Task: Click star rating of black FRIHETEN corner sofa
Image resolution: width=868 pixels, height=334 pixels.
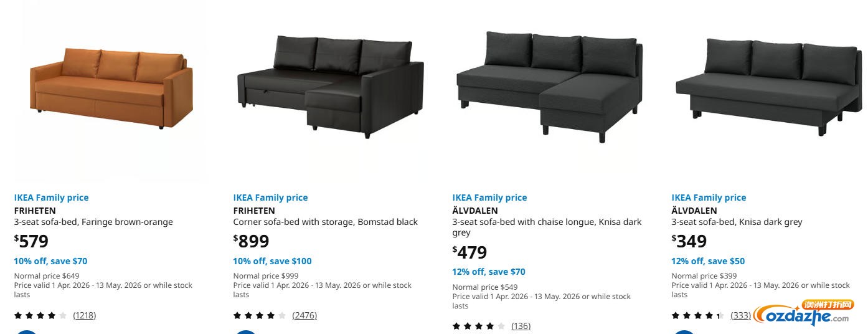Action: 260,315
